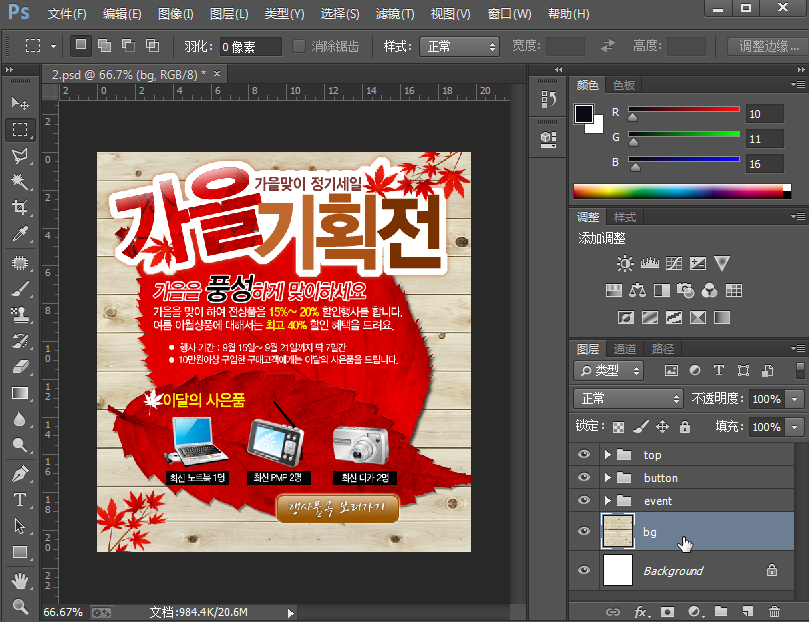Screen dimensions: 809x622
Task: Hide the bg layer visibility
Action: point(585,531)
